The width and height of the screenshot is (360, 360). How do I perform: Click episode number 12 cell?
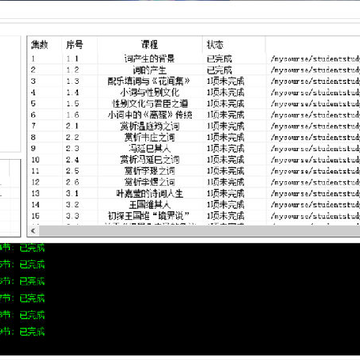(35, 182)
